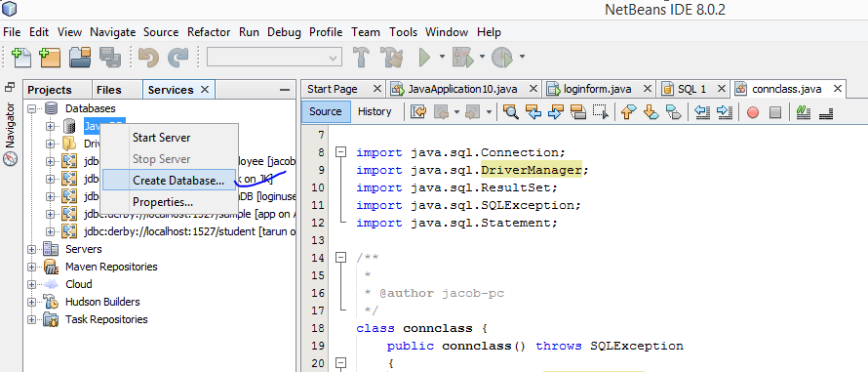
Task: Click the Build Project hammer icon
Action: pos(362,57)
